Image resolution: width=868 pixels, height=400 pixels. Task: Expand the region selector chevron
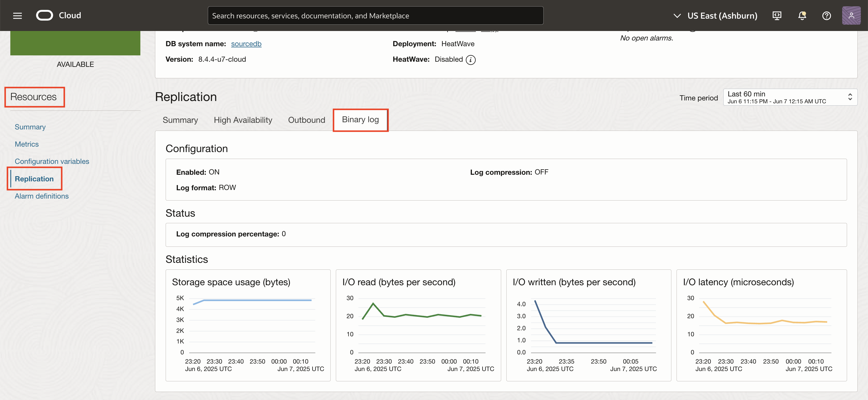pyautogui.click(x=676, y=15)
